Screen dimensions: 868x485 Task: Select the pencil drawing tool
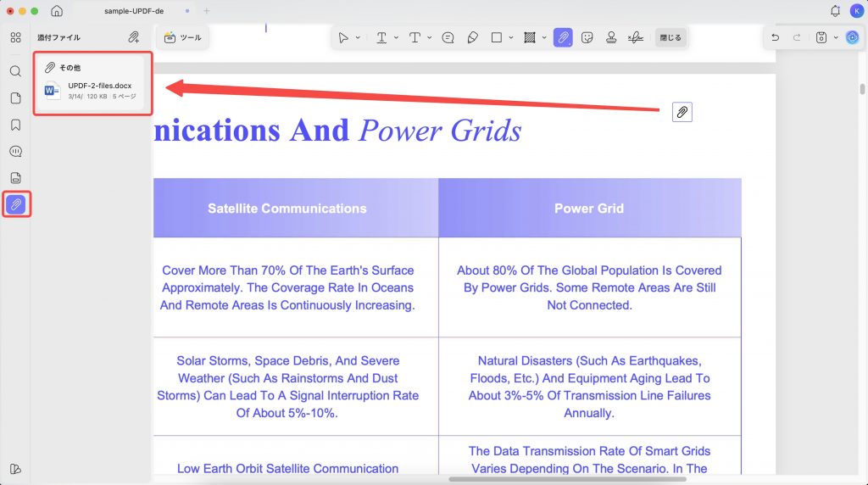coord(472,37)
